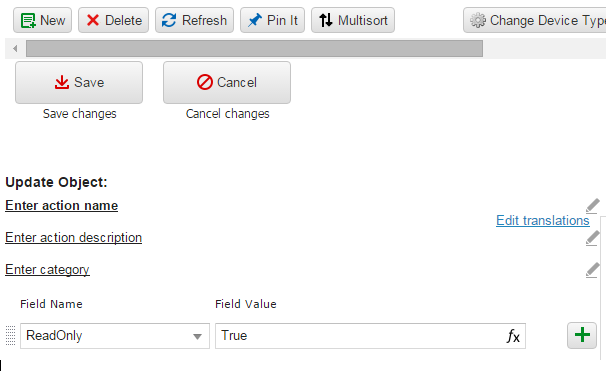
Task: Click the dotted drag handle of the ReadOnly row
Action: (10, 335)
